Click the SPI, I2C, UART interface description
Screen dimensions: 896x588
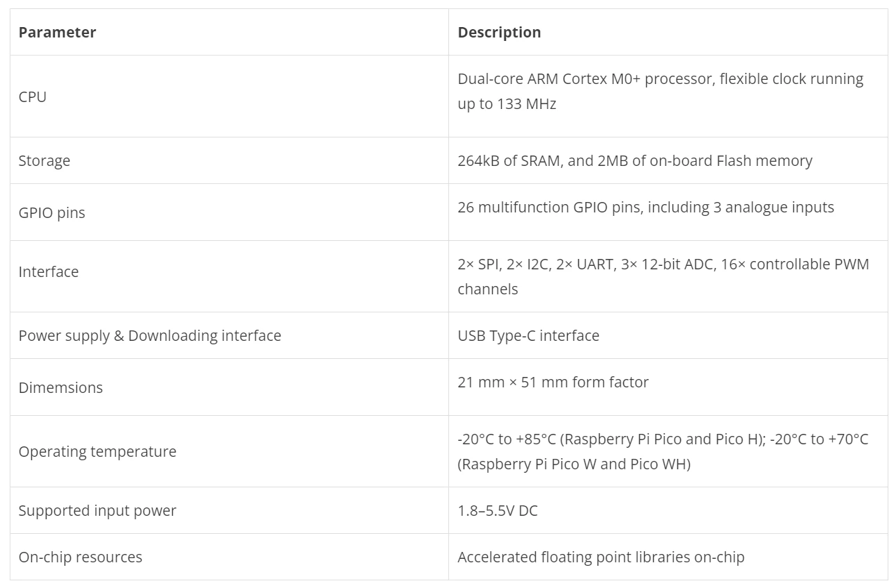pos(662,276)
